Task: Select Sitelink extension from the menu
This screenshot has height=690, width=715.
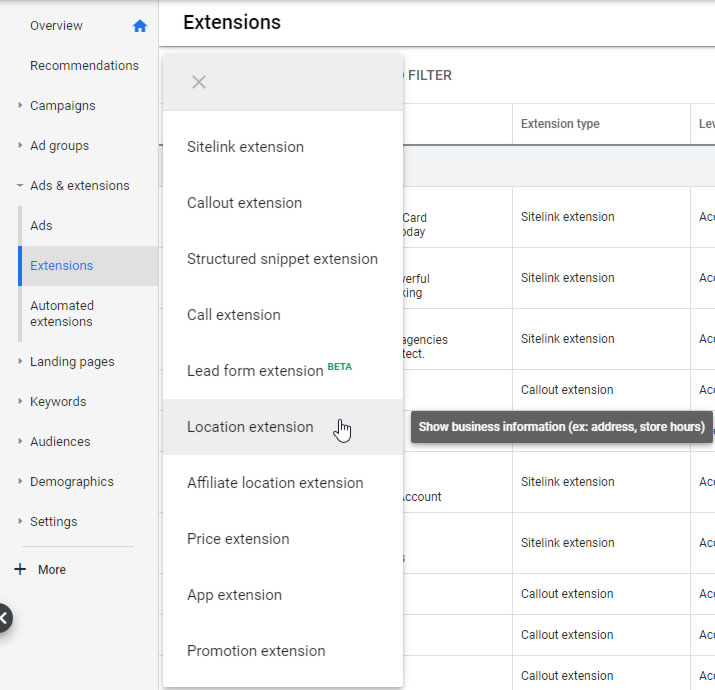Action: point(245,147)
